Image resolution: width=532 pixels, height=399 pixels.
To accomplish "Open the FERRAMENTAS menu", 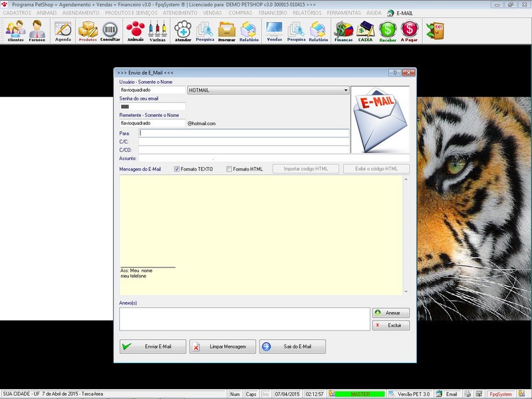I will tap(344, 13).
